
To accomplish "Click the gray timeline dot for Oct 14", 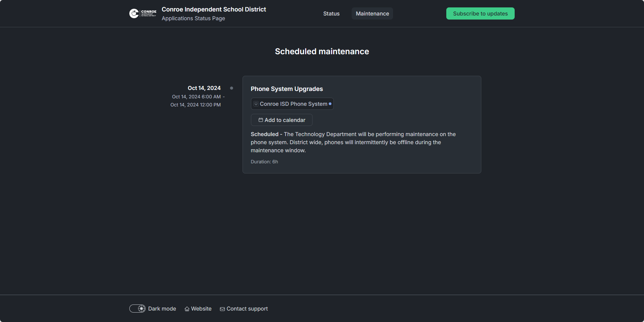I will 231,88.
